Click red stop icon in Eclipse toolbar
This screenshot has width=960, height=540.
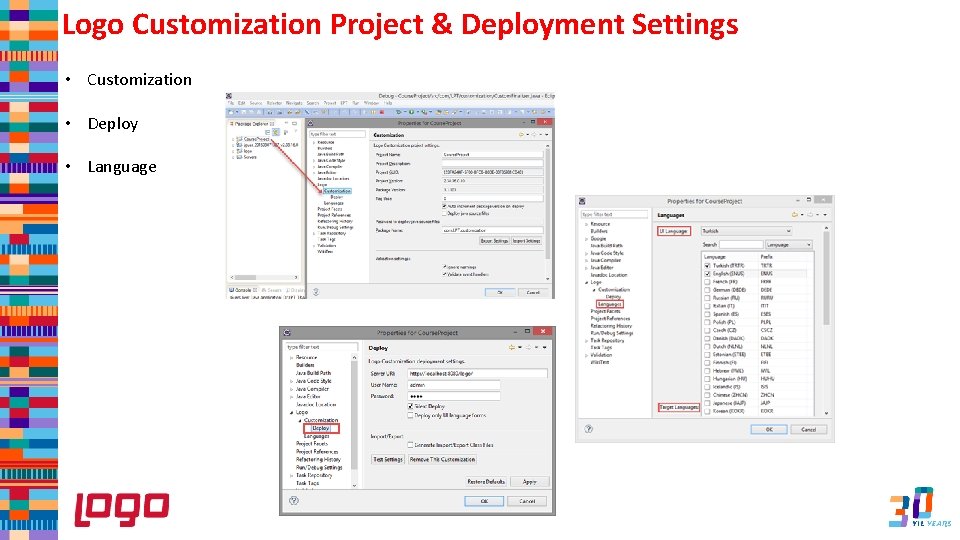click(382, 112)
